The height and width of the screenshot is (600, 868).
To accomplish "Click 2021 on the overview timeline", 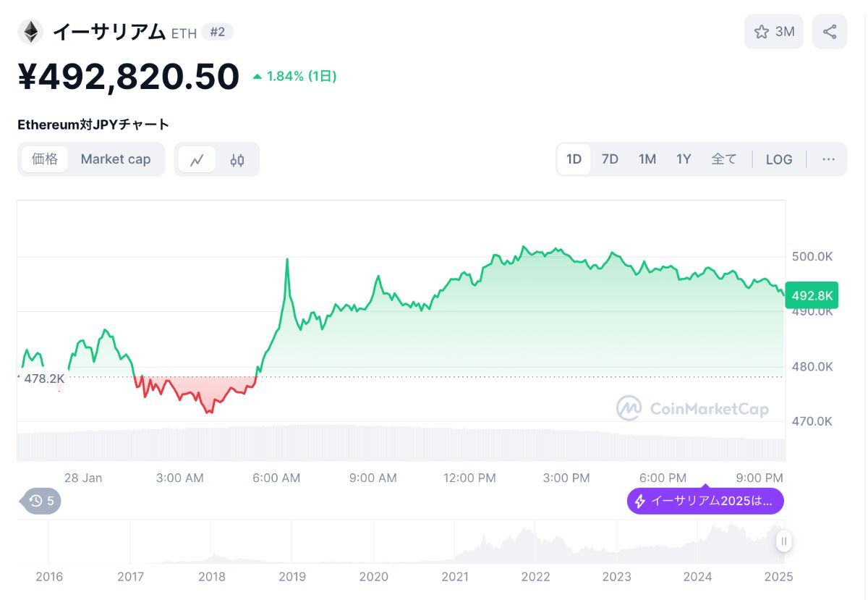I will (455, 576).
